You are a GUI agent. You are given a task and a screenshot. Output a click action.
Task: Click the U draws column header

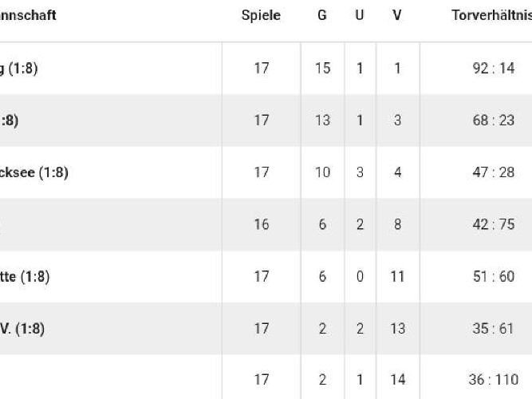tap(360, 15)
